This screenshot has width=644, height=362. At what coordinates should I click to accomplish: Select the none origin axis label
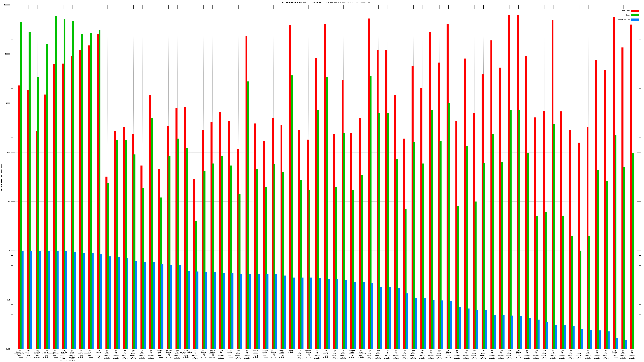pos(291,352)
